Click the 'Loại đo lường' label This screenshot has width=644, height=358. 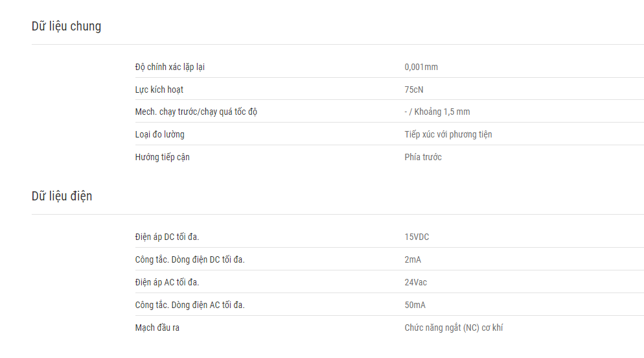click(x=160, y=134)
